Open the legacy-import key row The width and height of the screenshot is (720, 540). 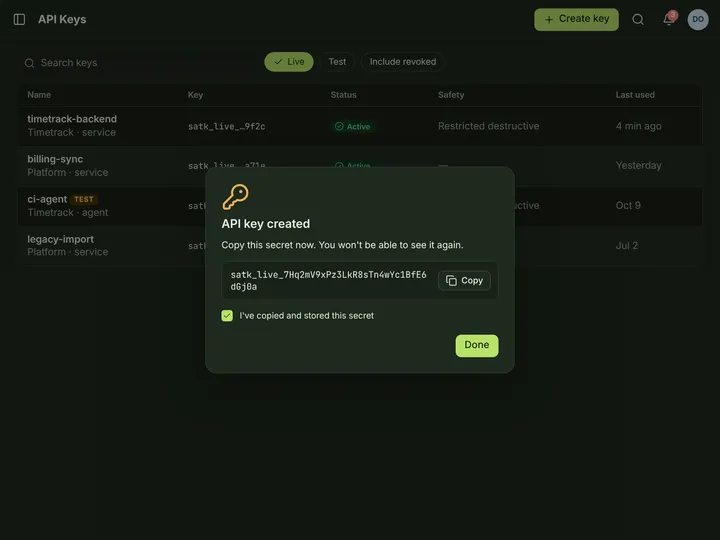point(360,246)
